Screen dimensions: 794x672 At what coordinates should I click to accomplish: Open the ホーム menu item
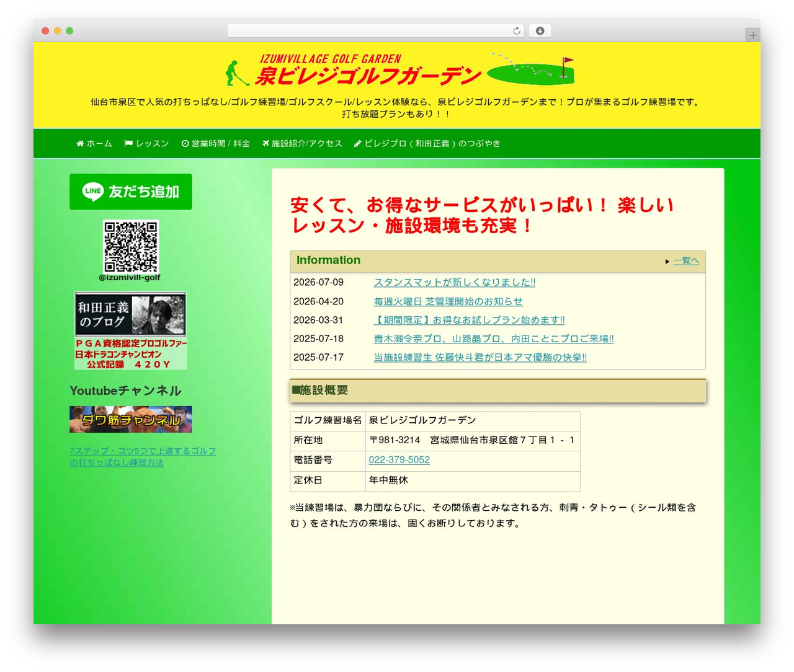pyautogui.click(x=94, y=143)
